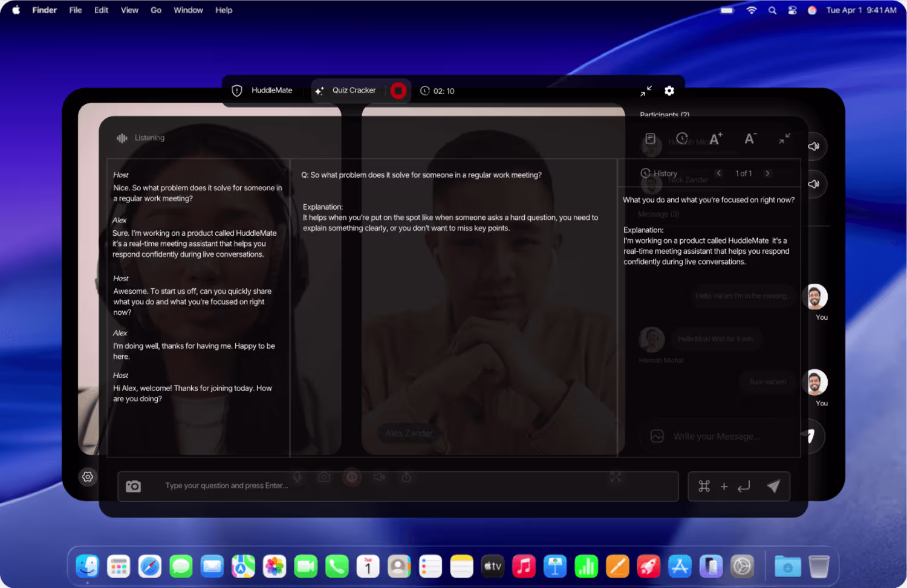Open the notes document icon
Screen dimensions: 907x588
coord(650,139)
